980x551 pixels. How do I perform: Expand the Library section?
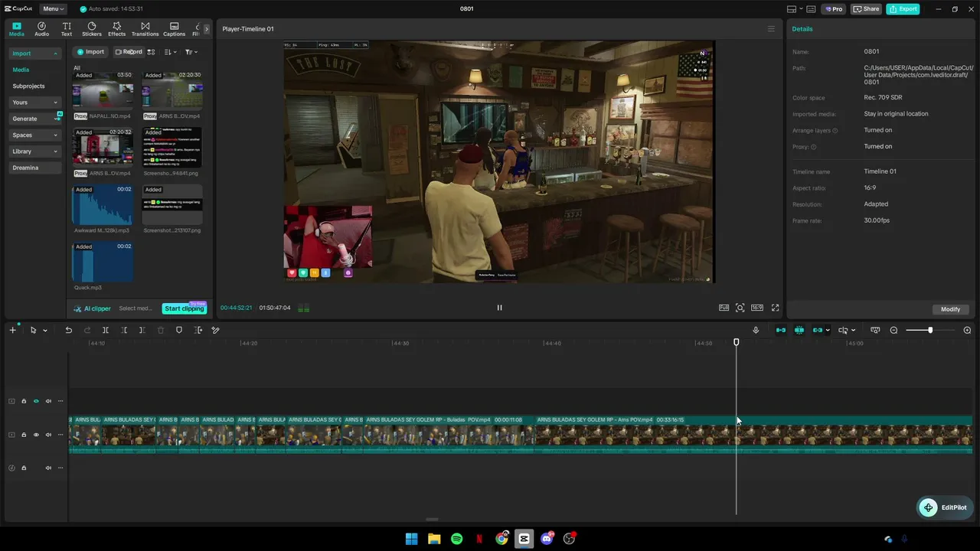tap(35, 152)
